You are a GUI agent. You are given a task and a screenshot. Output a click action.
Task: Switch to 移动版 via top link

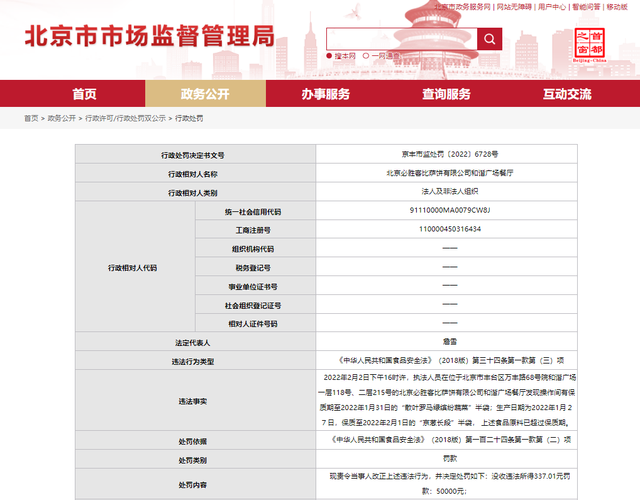pyautogui.click(x=616, y=7)
